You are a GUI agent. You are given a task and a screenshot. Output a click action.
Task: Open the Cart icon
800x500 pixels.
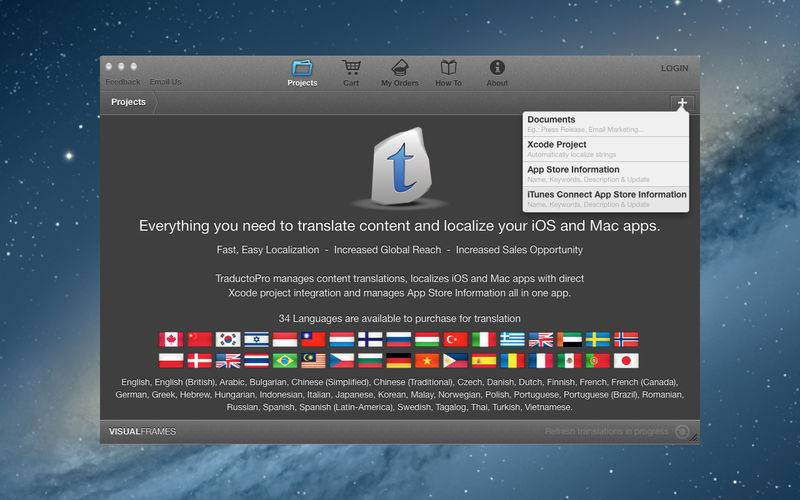click(x=351, y=68)
